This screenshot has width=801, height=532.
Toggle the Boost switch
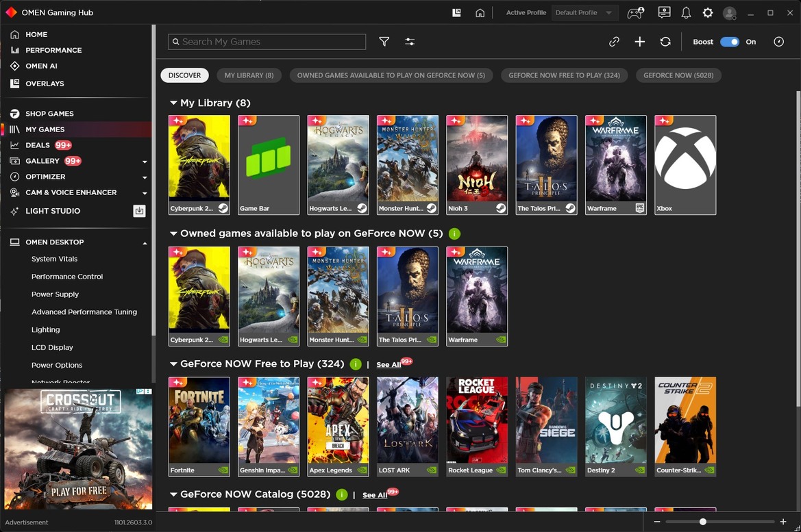(x=730, y=42)
